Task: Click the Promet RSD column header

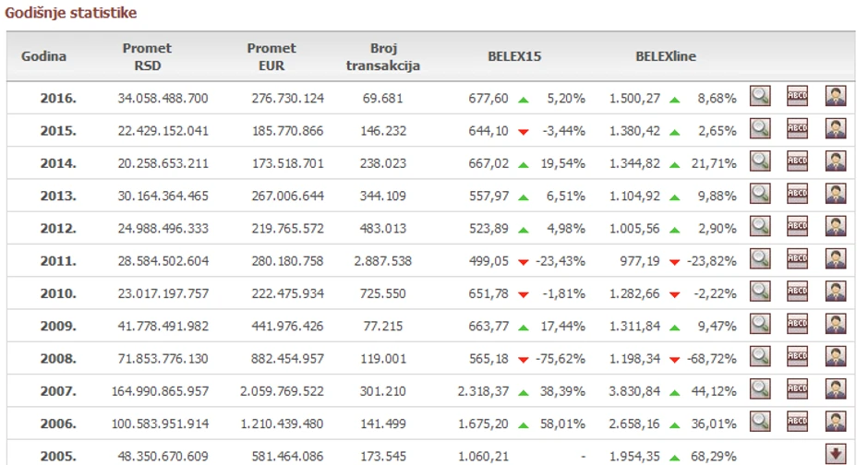Action: tap(147, 56)
